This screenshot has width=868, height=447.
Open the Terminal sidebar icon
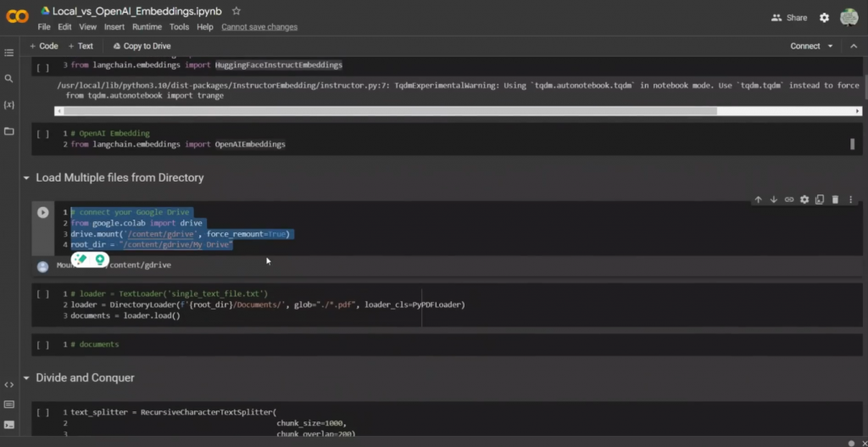pyautogui.click(x=8, y=425)
